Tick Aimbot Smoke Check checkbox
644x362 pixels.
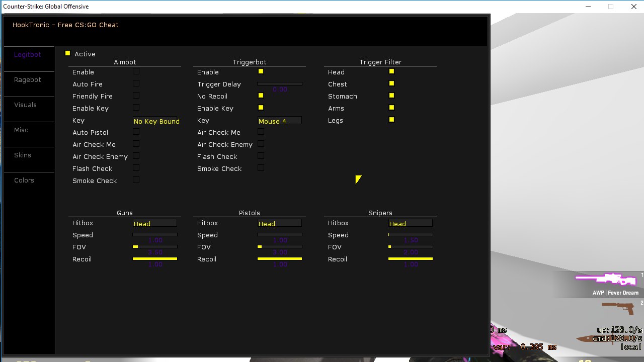[x=136, y=180]
